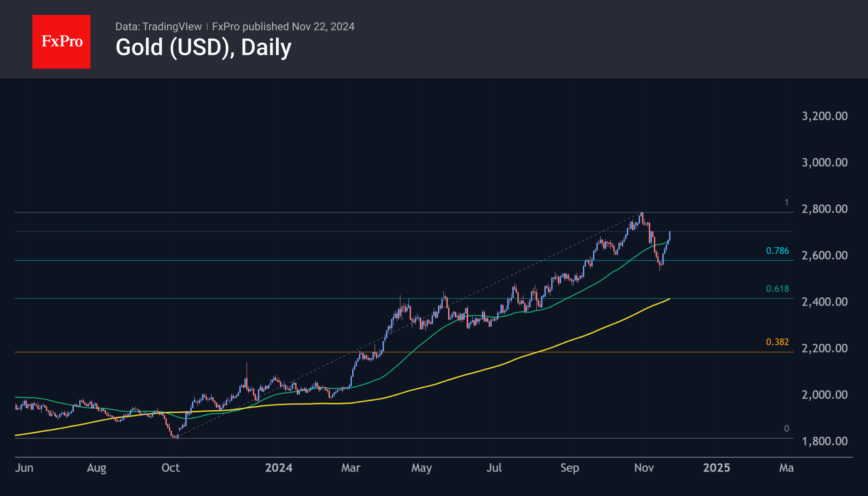Click the 2025 marker on time axis
Image resolution: width=868 pixels, height=496 pixels.
click(716, 468)
